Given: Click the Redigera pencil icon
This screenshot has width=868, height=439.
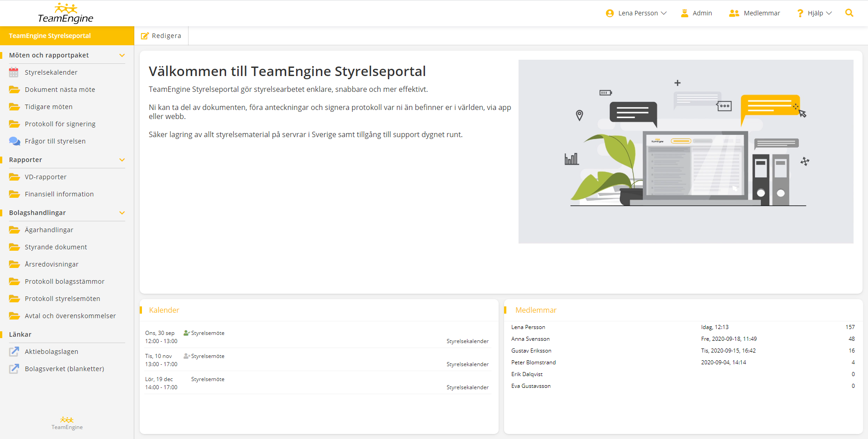Looking at the screenshot, I should point(145,36).
